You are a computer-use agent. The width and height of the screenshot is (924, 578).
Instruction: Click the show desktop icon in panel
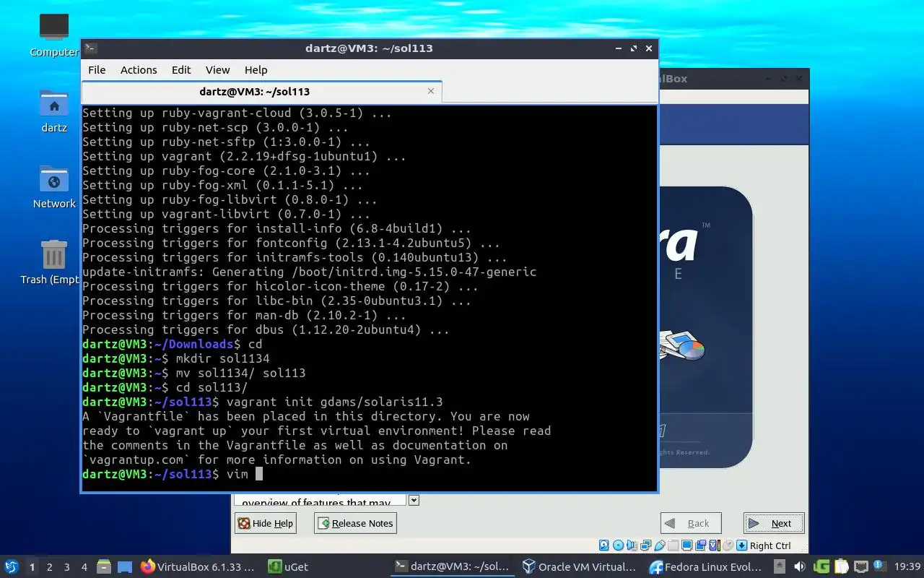[125, 567]
